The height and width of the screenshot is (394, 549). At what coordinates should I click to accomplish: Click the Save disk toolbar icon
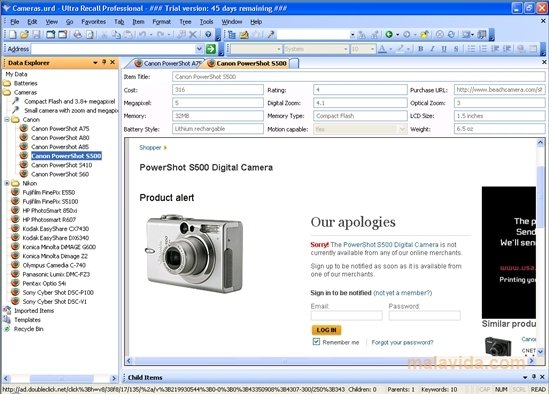click(x=36, y=34)
